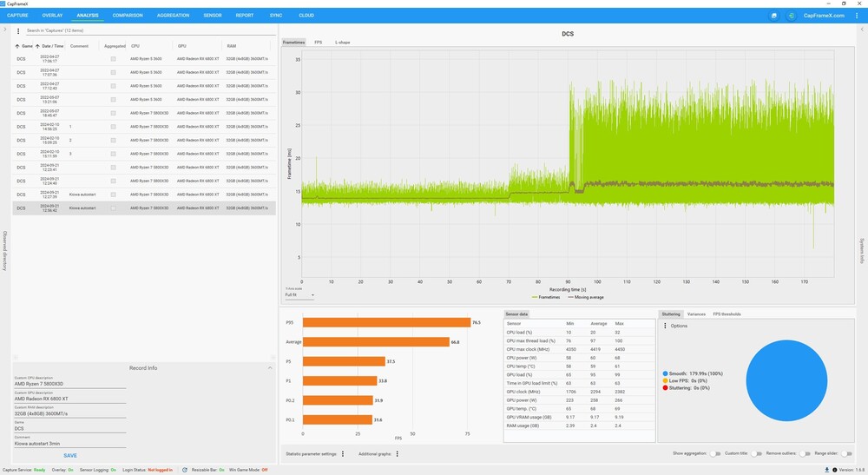
Task: Open the capture list three-dot menu
Action: tap(18, 31)
